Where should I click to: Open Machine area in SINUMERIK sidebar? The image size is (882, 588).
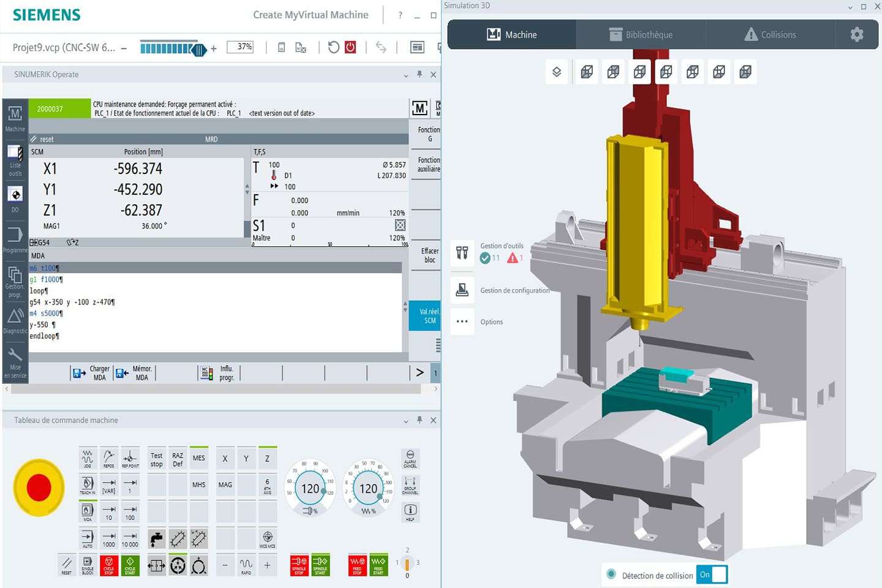click(15, 118)
